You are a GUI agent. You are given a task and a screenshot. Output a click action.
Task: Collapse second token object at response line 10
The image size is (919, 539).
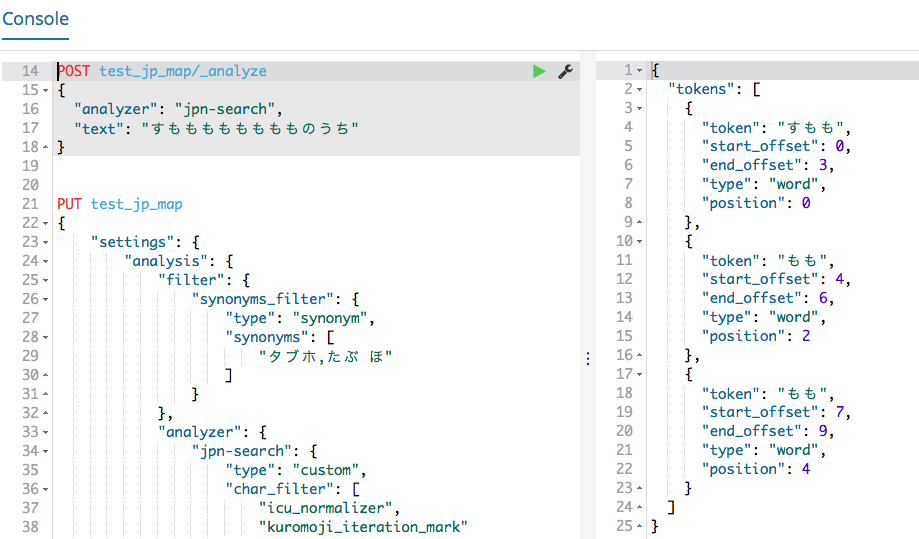pos(639,242)
